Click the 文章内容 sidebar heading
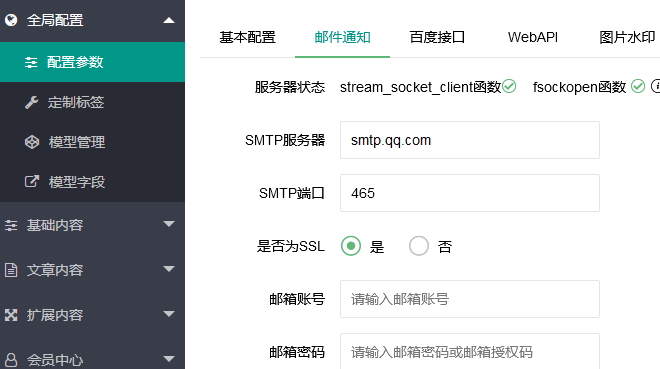 pyautogui.click(x=55, y=270)
